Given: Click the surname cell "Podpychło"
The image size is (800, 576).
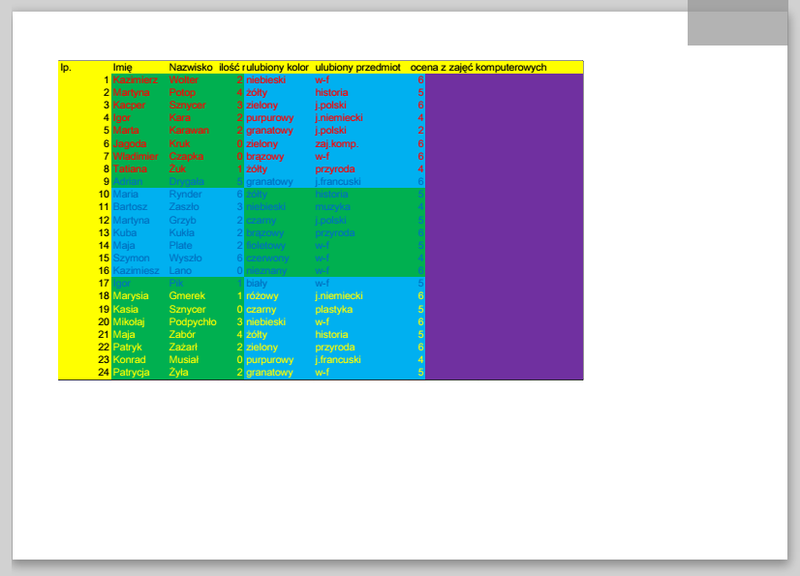Looking at the screenshot, I should 192,322.
